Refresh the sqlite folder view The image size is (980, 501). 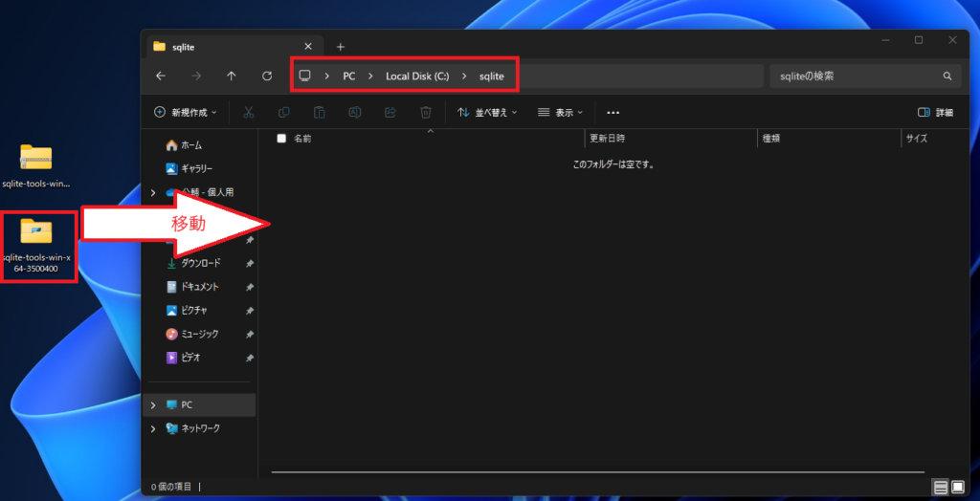(267, 76)
